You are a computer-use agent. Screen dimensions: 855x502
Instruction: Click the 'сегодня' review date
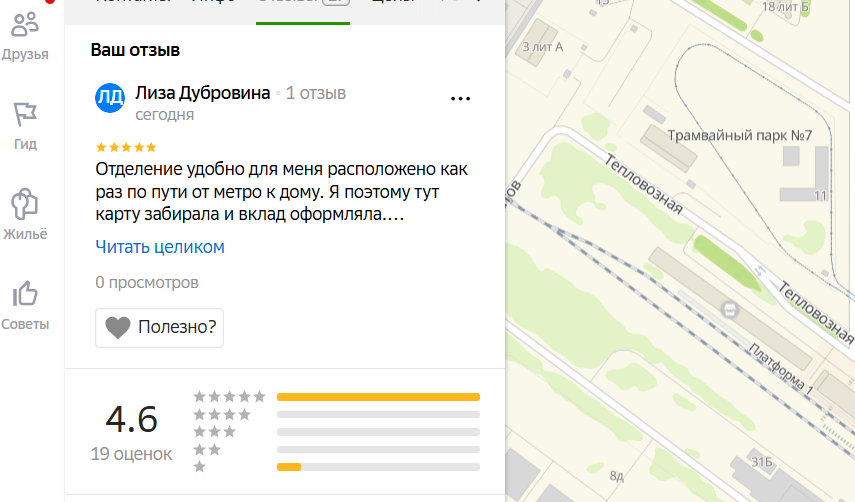click(x=165, y=115)
